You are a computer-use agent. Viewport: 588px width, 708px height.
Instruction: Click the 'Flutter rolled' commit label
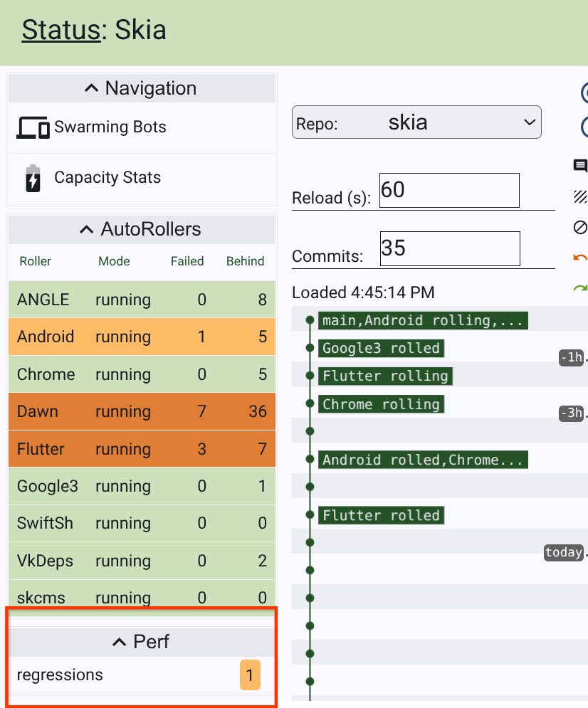381,515
